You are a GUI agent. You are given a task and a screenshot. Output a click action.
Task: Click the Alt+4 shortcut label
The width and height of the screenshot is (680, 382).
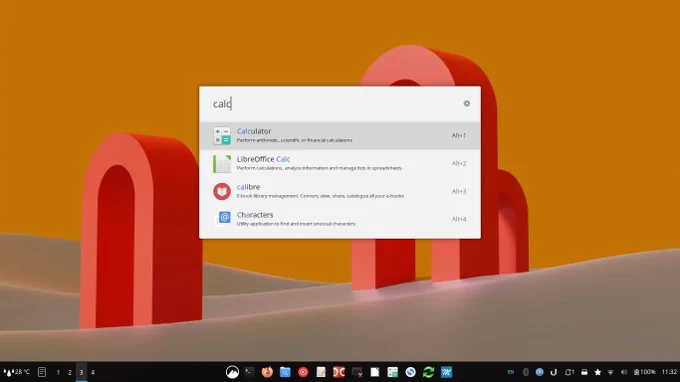(459, 219)
